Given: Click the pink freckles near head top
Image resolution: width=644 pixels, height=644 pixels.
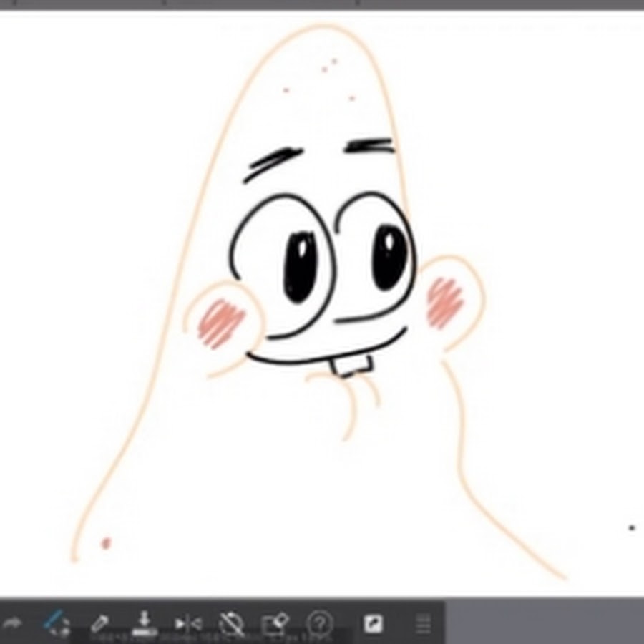Looking at the screenshot, I should (x=328, y=67).
